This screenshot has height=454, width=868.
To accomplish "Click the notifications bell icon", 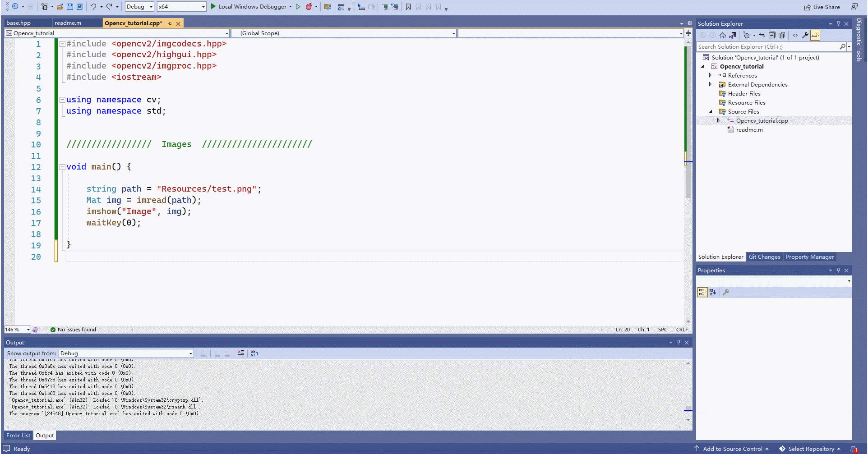I will point(854,449).
